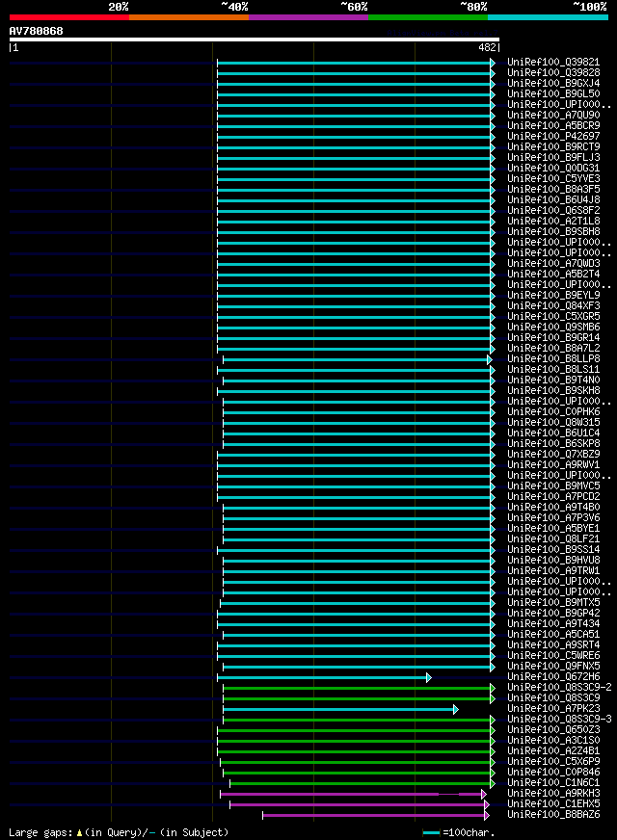
Task: Click the purple UniRef100_B8BAZ6 alignment bar
Action: (376, 815)
